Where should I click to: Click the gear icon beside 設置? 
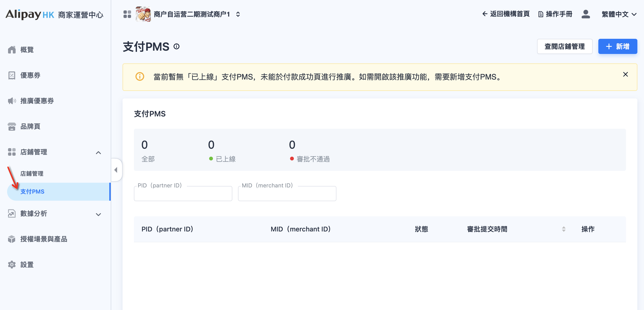[x=12, y=265]
